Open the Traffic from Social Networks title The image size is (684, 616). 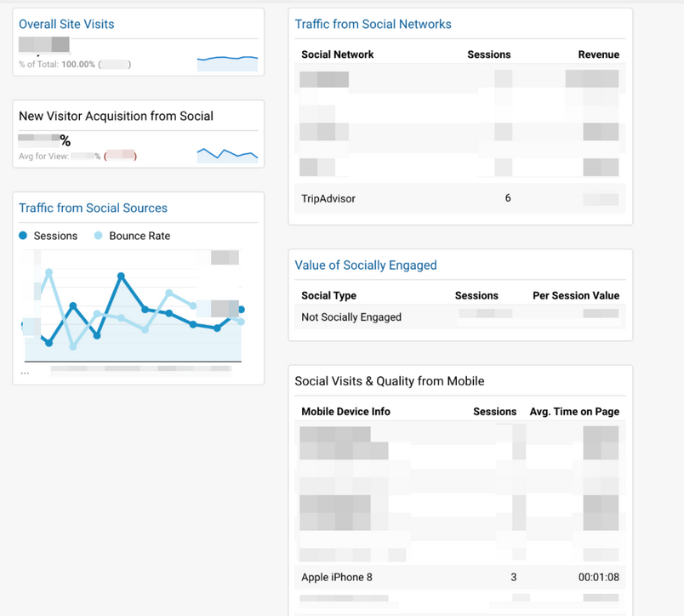click(373, 24)
